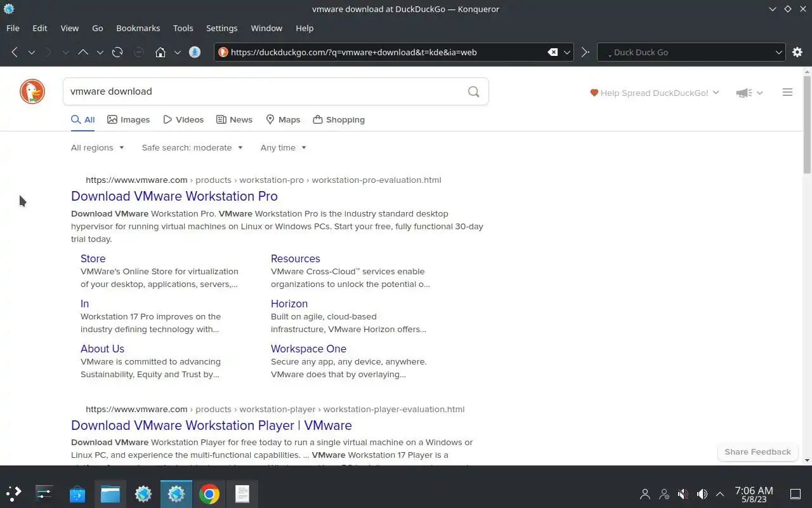Viewport: 812px width, 508px height.
Task: Expand the URL history dropdown
Action: coord(568,52)
